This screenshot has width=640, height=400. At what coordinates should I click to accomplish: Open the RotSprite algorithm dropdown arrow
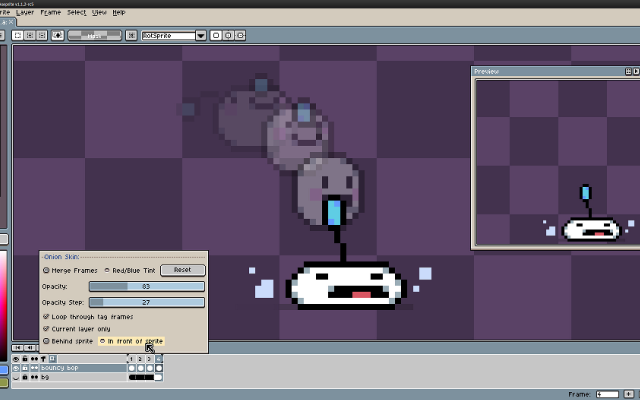tap(201, 36)
